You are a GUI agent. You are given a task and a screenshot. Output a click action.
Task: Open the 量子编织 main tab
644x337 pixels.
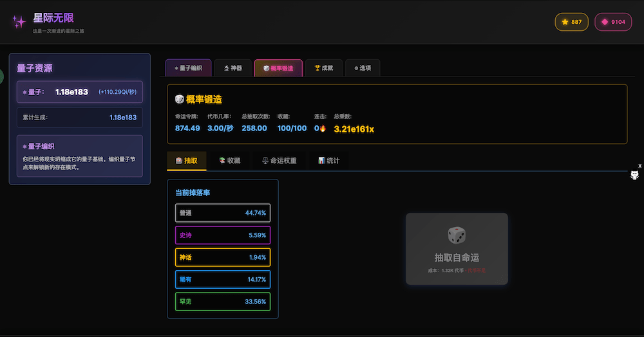188,68
